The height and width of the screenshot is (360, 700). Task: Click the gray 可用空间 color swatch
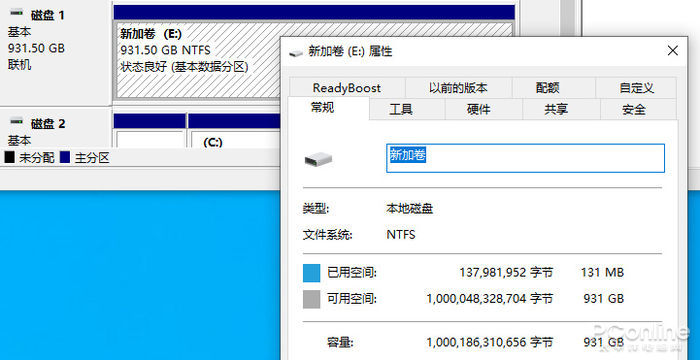point(312,299)
